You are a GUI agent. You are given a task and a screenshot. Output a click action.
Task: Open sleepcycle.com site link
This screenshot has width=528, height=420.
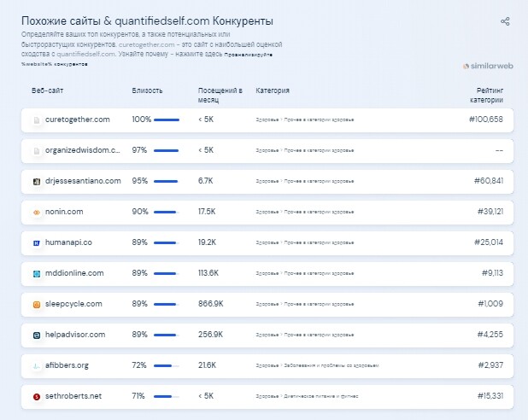[x=73, y=304]
